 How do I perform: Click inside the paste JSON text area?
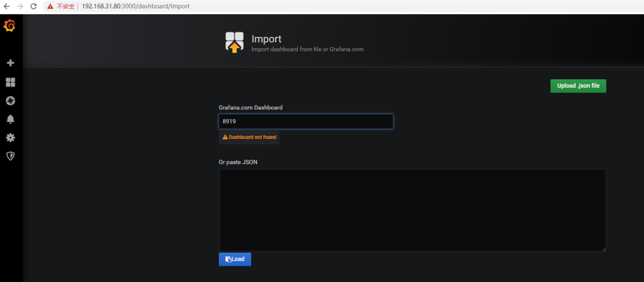413,210
